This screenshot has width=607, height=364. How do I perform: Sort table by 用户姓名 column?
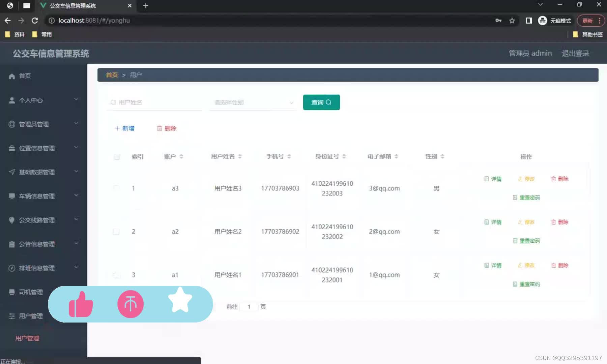coord(240,156)
